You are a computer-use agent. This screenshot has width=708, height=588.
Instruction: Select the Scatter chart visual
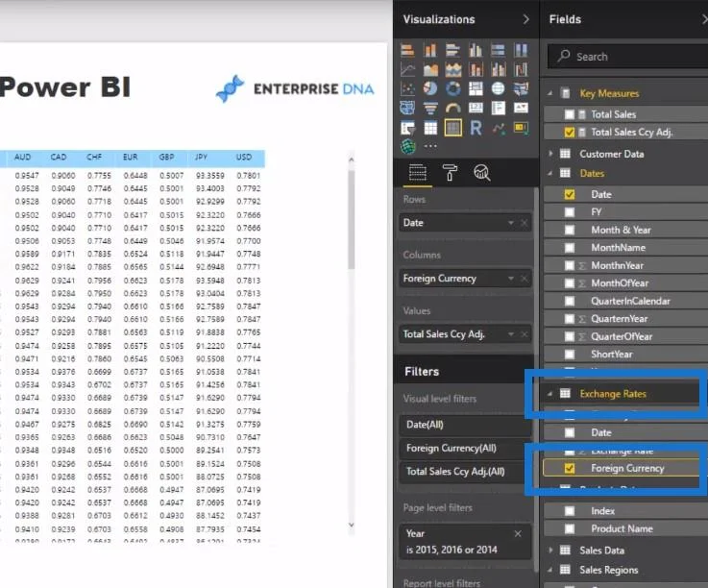coord(407,88)
